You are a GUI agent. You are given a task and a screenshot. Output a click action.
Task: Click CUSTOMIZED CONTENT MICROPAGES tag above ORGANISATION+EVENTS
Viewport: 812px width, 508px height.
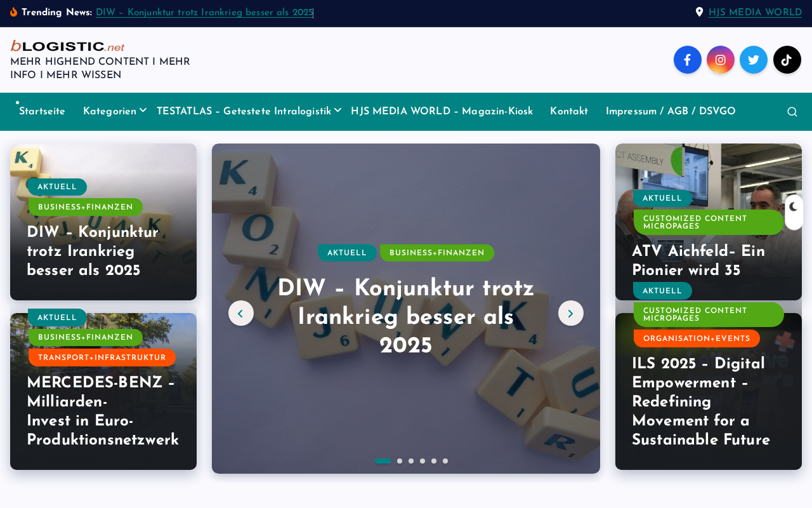point(709,314)
